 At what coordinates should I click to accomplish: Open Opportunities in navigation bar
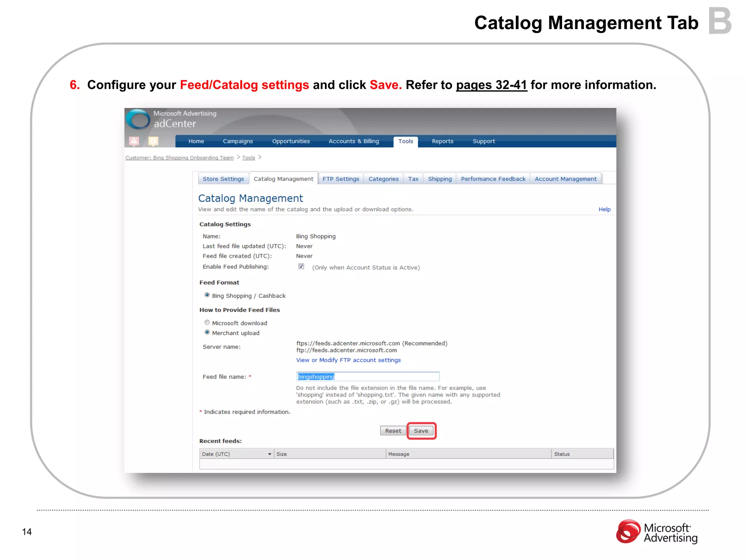pyautogui.click(x=291, y=141)
